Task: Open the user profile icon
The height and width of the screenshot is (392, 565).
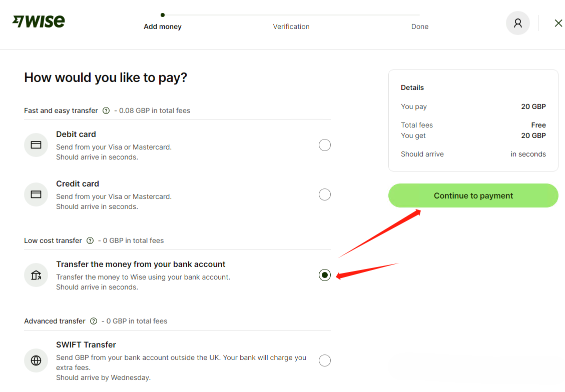Action: (x=517, y=23)
